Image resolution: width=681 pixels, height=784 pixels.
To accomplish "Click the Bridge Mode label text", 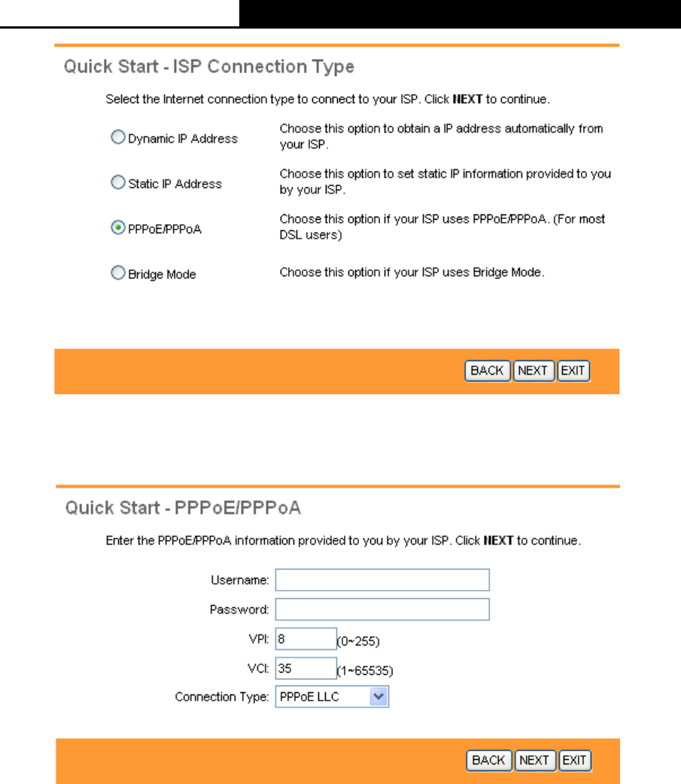I will click(x=162, y=275).
